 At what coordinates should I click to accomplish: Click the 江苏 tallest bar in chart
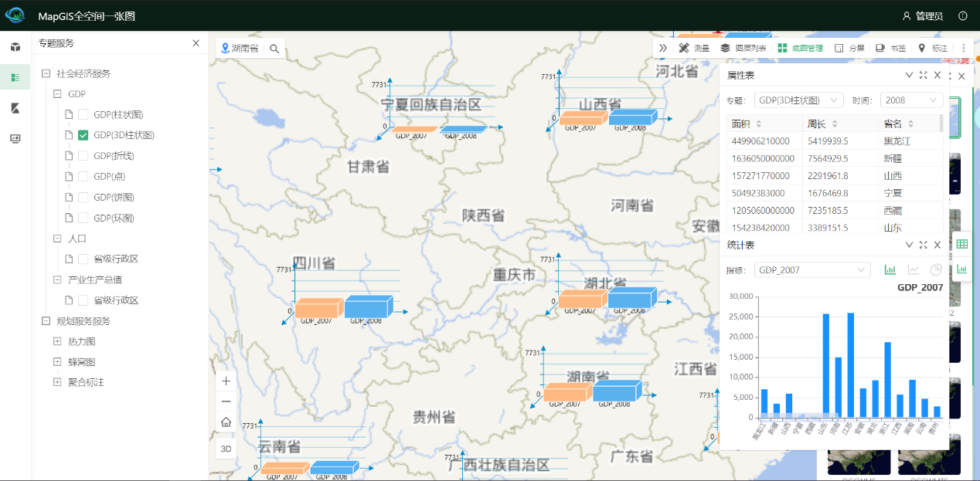[x=851, y=364]
